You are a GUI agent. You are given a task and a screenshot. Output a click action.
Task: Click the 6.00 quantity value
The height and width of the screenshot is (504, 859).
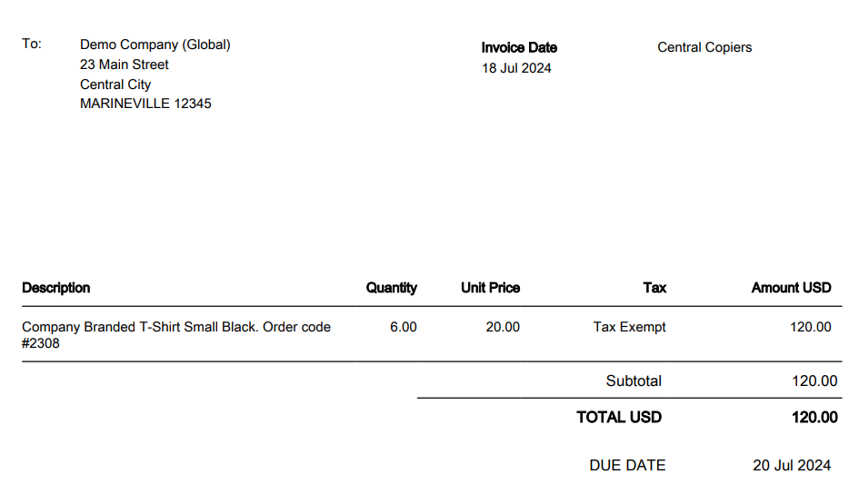[403, 327]
